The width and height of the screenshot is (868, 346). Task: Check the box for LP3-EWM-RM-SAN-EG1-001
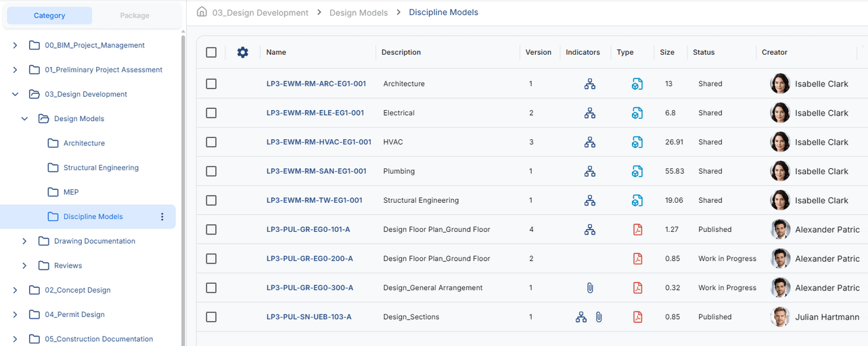(x=211, y=171)
